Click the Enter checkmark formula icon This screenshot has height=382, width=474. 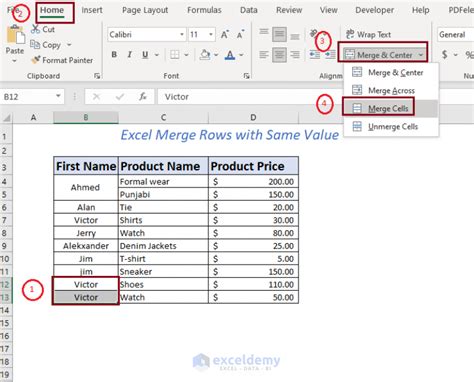120,97
